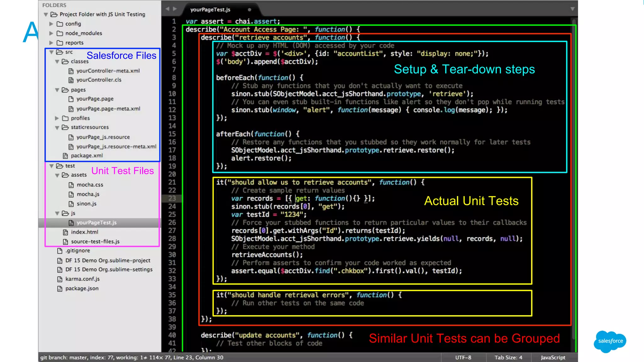Change the JavaScript syntax in status bar
This screenshot has width=644, height=362.
(x=553, y=358)
